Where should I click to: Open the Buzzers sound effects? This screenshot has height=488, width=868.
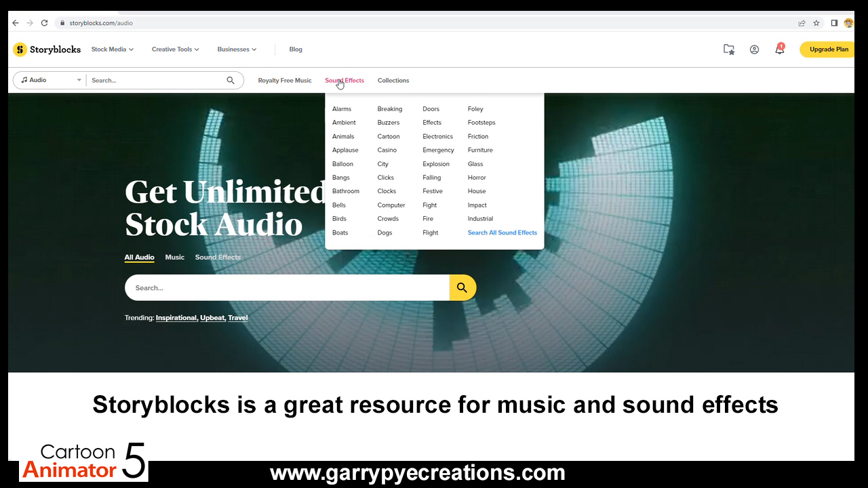coord(389,123)
